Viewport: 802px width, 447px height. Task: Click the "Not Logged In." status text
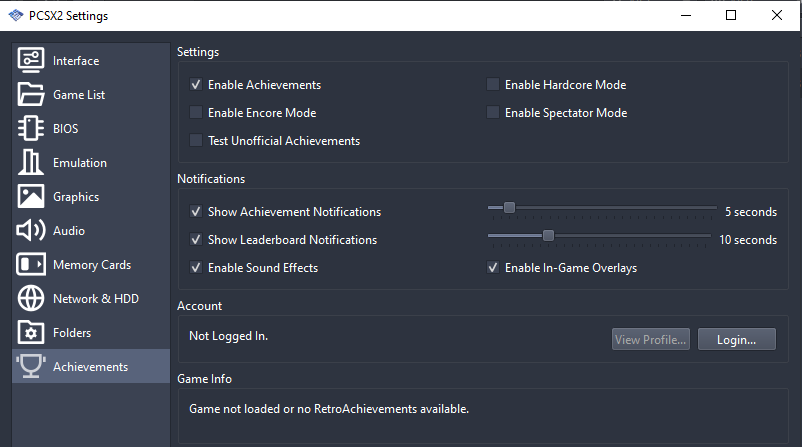(x=229, y=336)
